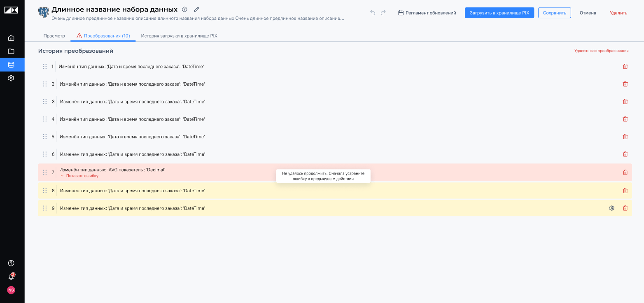The image size is (644, 303).
Task: Click Загрузить в хранилище PIX button
Action: pos(499,13)
